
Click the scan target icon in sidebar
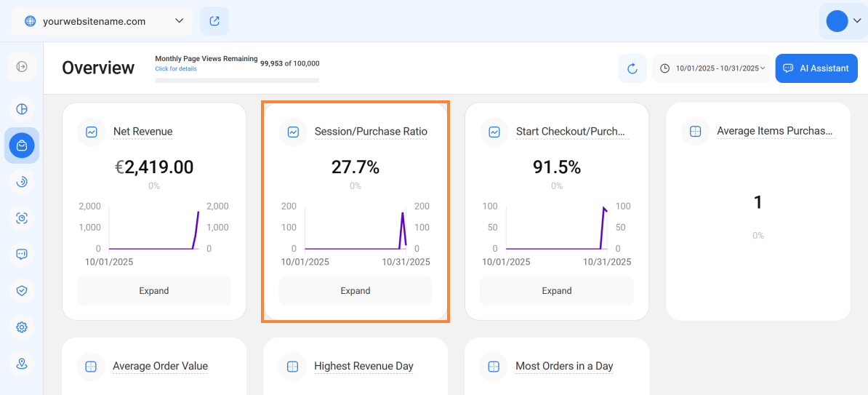pyautogui.click(x=22, y=218)
